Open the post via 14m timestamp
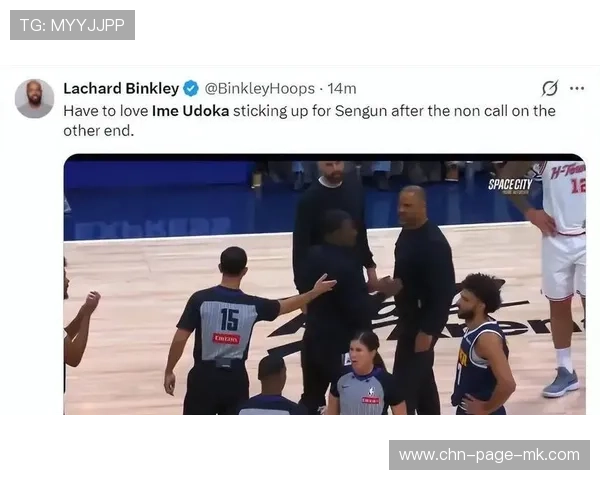The image size is (600, 480). [342, 88]
